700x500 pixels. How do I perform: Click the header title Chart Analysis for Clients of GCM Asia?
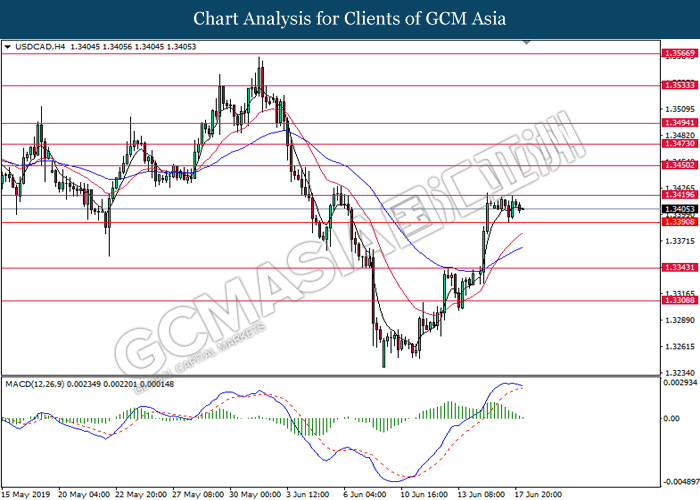350,19
